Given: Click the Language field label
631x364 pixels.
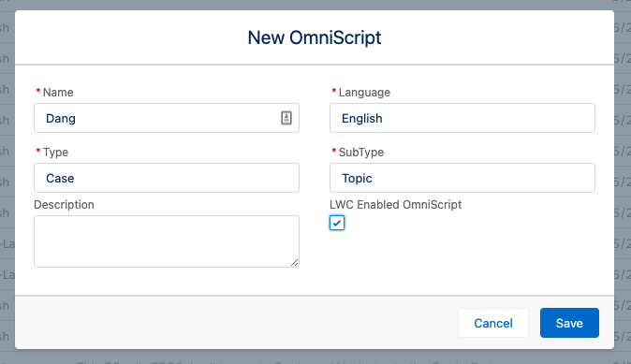Looking at the screenshot, I should [x=364, y=92].
